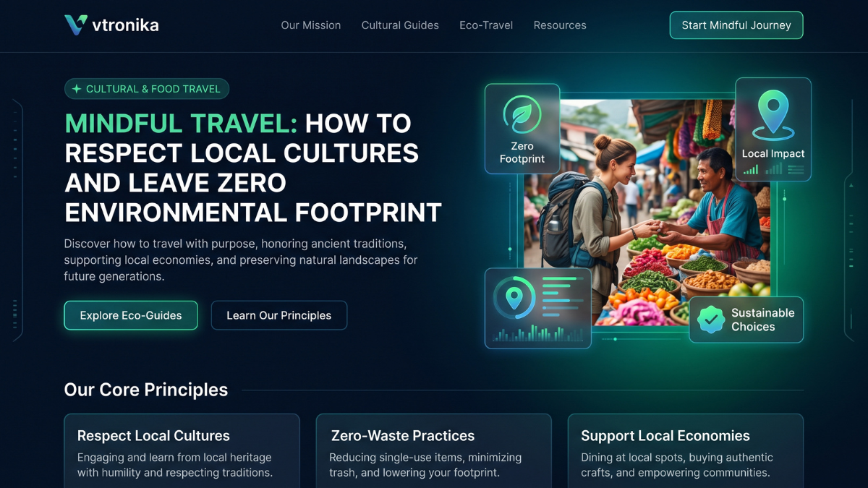The height and width of the screenshot is (488, 868).
Task: Click the Explore Eco-Guides button
Action: pyautogui.click(x=131, y=315)
